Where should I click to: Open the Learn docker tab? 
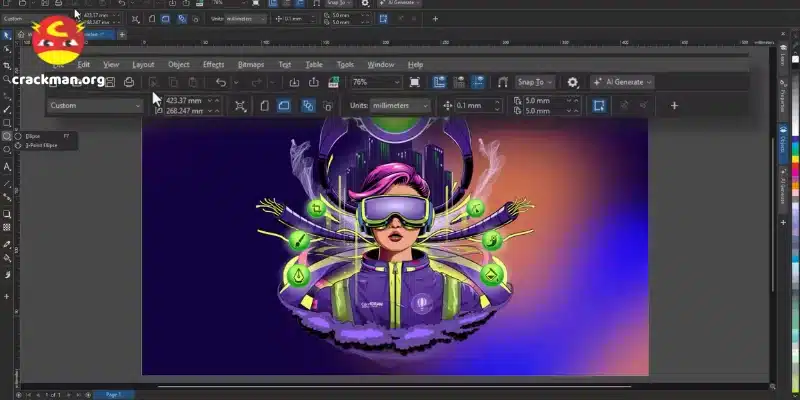(x=783, y=56)
